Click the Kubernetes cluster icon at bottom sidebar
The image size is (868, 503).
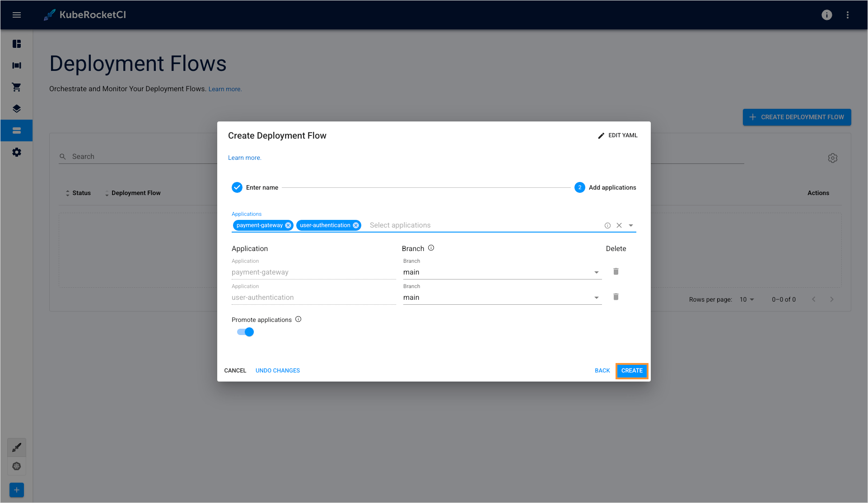[17, 466]
